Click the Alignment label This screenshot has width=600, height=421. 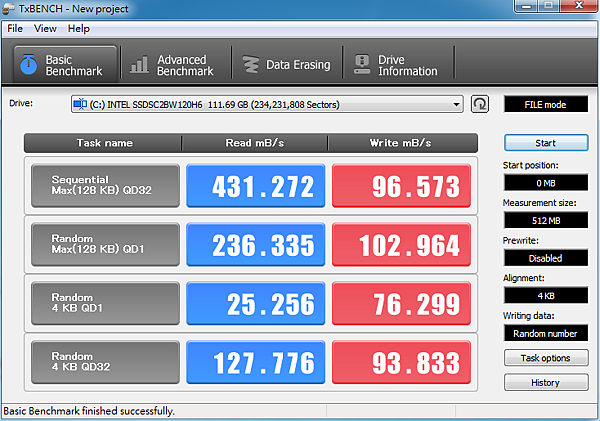pyautogui.click(x=523, y=278)
